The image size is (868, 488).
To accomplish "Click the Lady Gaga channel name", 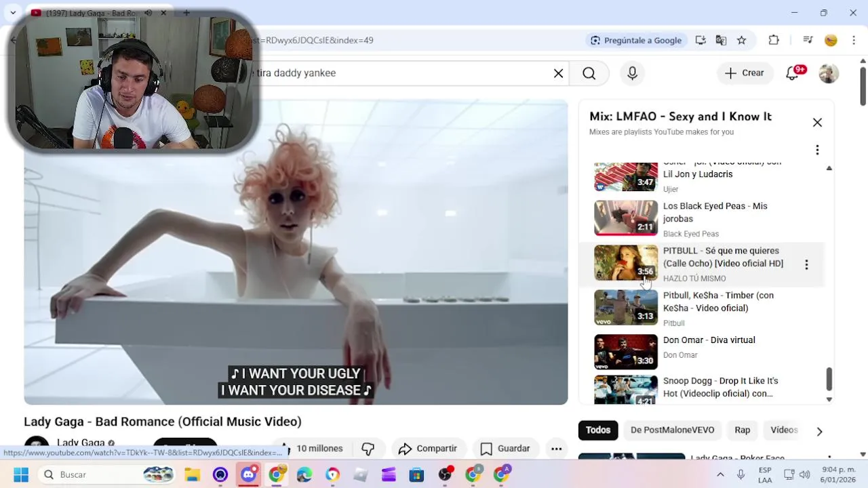I will (x=81, y=443).
